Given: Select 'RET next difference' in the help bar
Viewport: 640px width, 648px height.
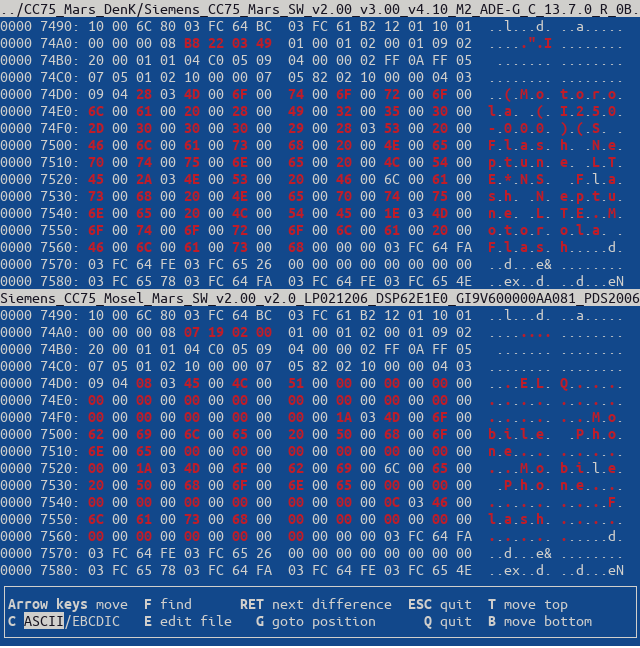Looking at the screenshot, I should coord(316,604).
